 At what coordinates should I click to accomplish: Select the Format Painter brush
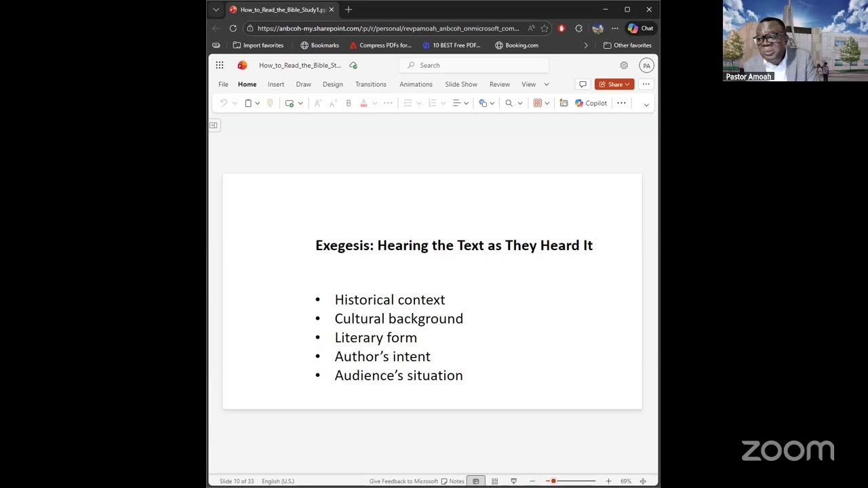[x=270, y=103]
